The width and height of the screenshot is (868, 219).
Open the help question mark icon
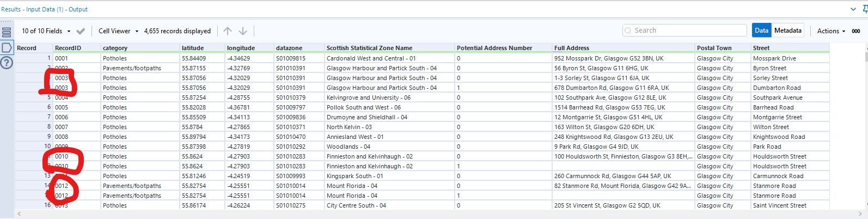tap(7, 63)
